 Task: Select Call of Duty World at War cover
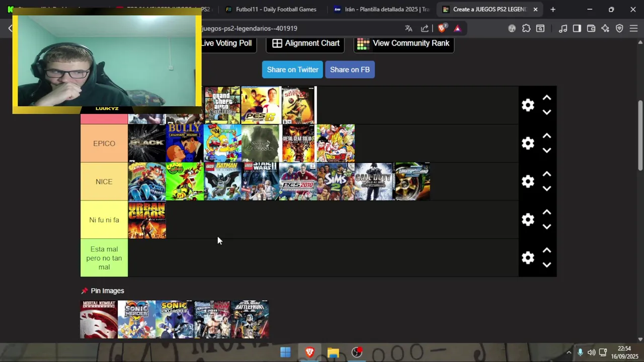point(373,182)
